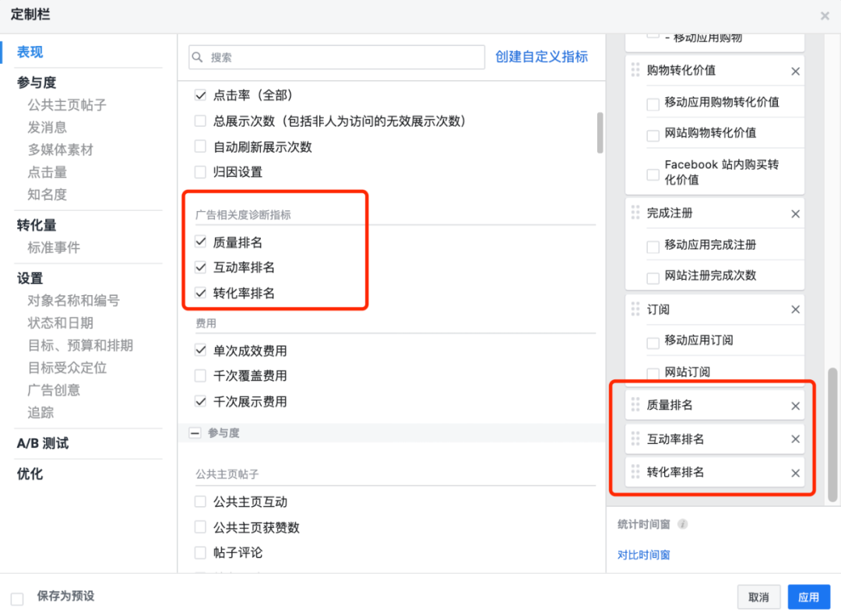841x616 pixels.
Task: Remove 转化率排名 column with its X icon
Action: coord(795,473)
